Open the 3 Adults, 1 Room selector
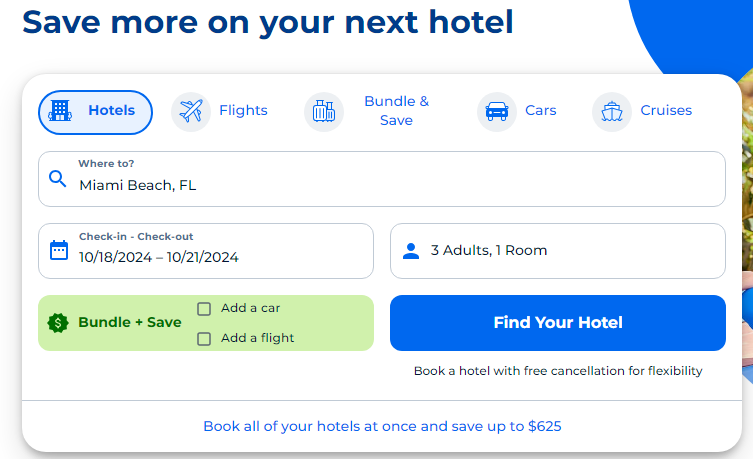The image size is (753, 459). pos(558,251)
